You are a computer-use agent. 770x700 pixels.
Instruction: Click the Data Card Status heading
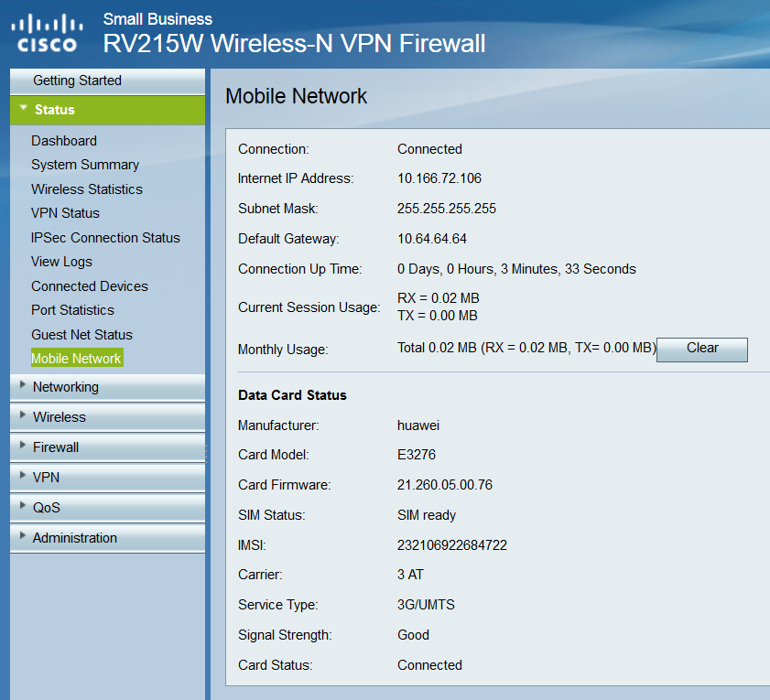(x=292, y=395)
